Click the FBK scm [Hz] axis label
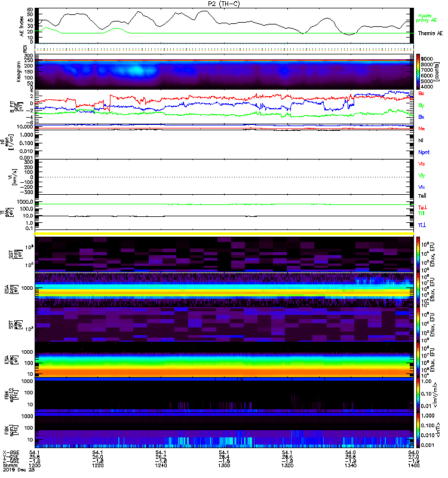This screenshot has width=448, height=478. point(10,430)
